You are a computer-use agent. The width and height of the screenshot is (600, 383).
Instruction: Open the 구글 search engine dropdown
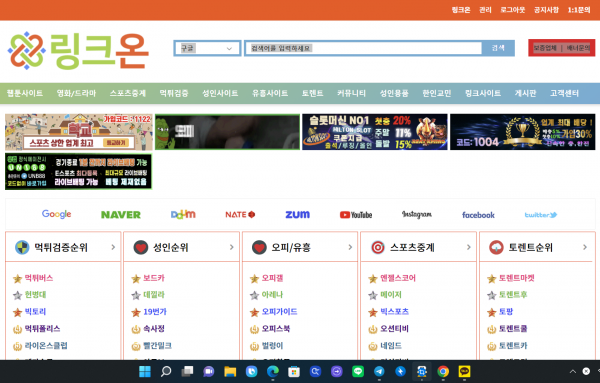pyautogui.click(x=207, y=48)
